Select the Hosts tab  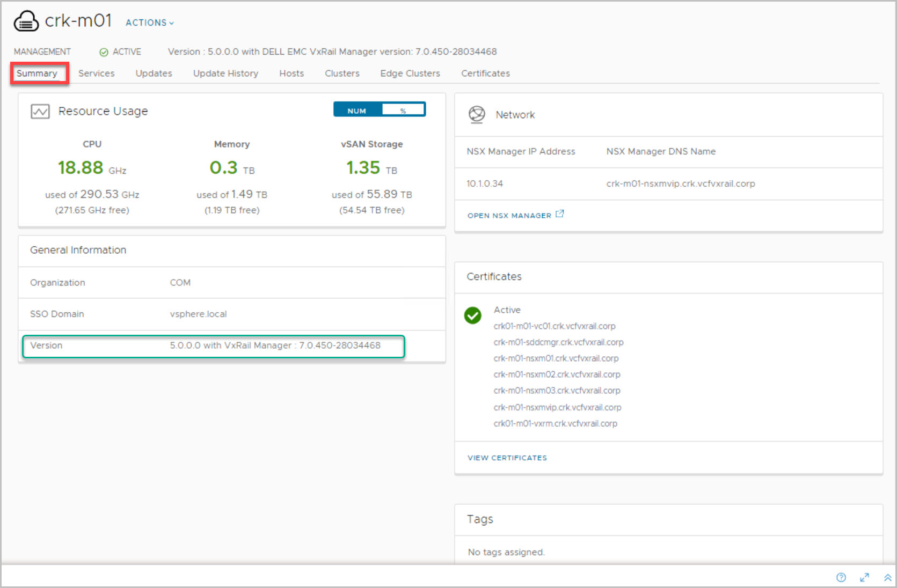291,73
